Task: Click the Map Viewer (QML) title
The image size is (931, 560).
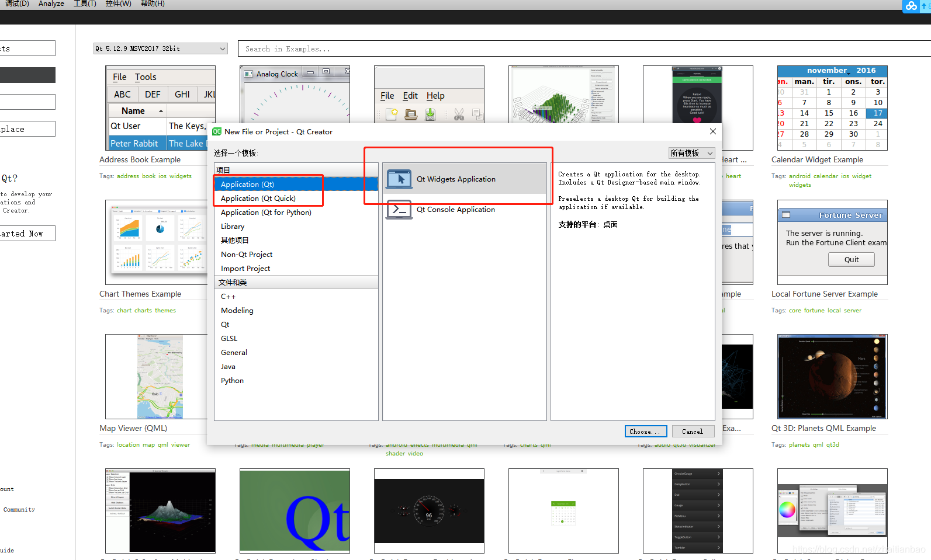Action: [133, 428]
